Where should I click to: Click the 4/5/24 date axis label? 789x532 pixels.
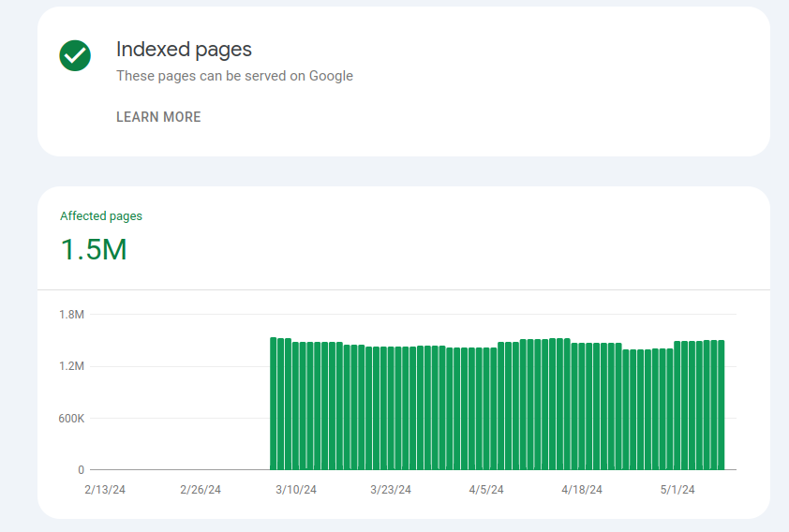pyautogui.click(x=486, y=490)
